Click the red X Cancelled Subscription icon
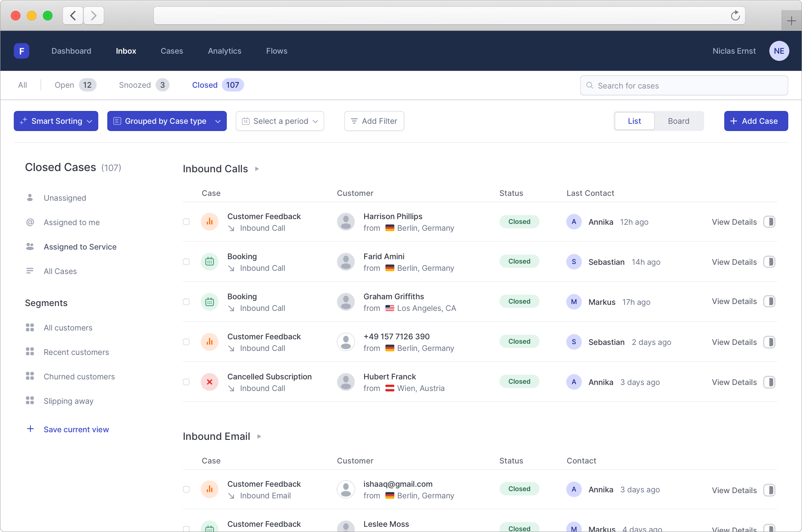This screenshot has height=532, width=802. coord(210,382)
